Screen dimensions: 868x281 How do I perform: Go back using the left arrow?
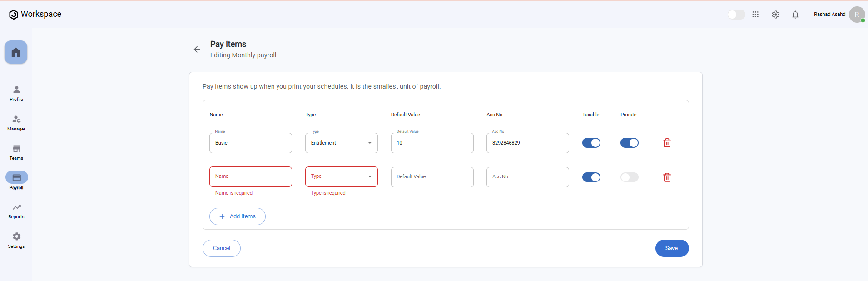point(197,50)
